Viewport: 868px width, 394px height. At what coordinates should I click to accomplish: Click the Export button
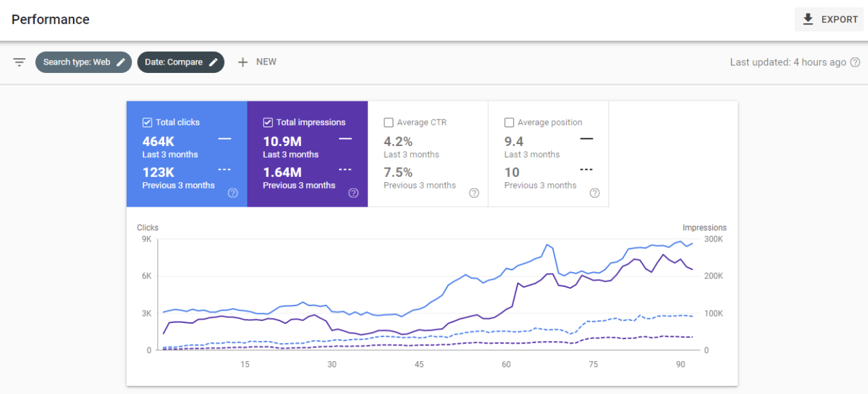coord(829,19)
